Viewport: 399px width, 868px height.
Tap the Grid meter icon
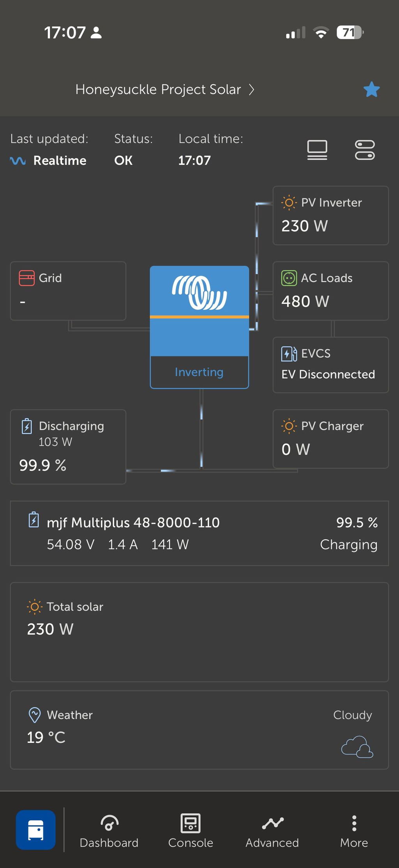pyautogui.click(x=26, y=278)
